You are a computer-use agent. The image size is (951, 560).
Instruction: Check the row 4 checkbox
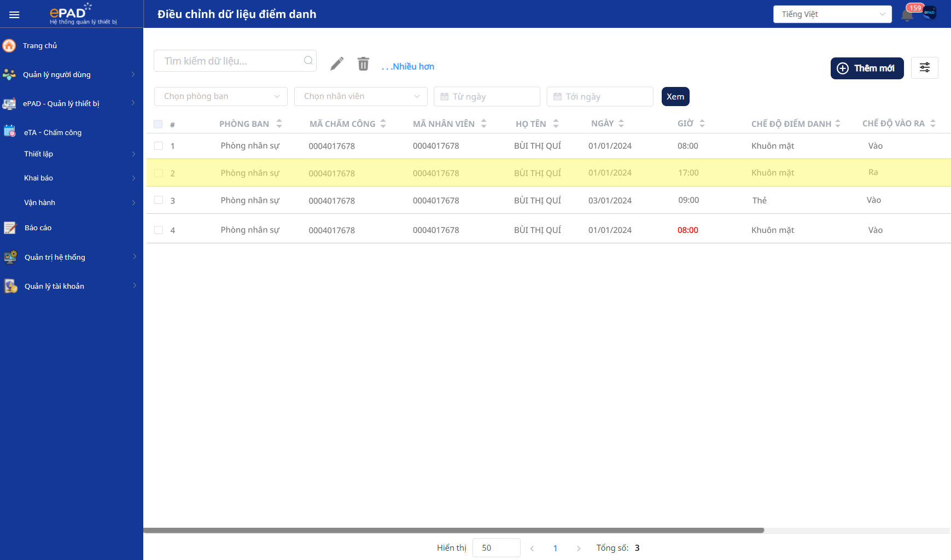coord(159,230)
